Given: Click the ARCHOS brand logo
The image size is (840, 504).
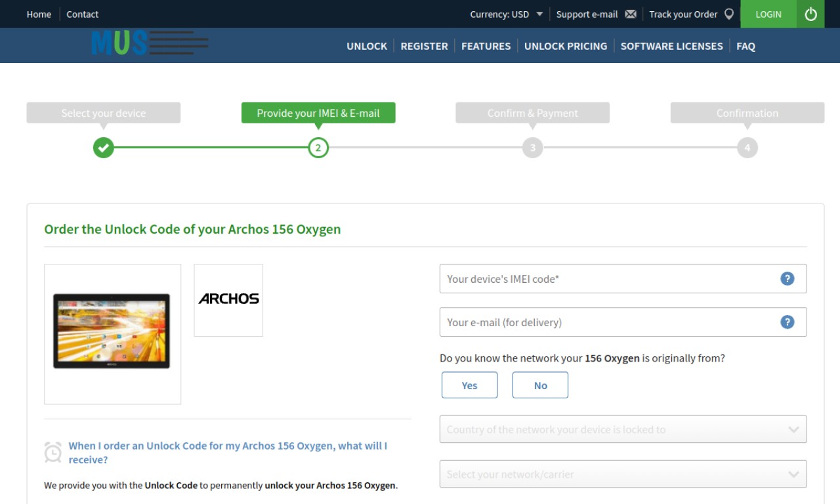Looking at the screenshot, I should (x=228, y=300).
